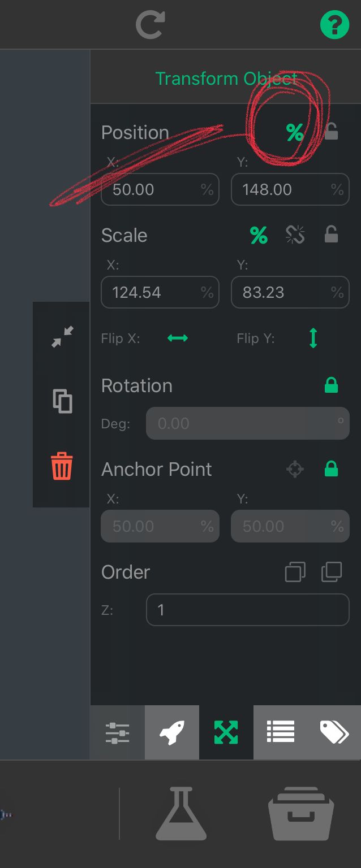This screenshot has width=361, height=868.
Task: Click the Position X input field
Action: (154, 189)
